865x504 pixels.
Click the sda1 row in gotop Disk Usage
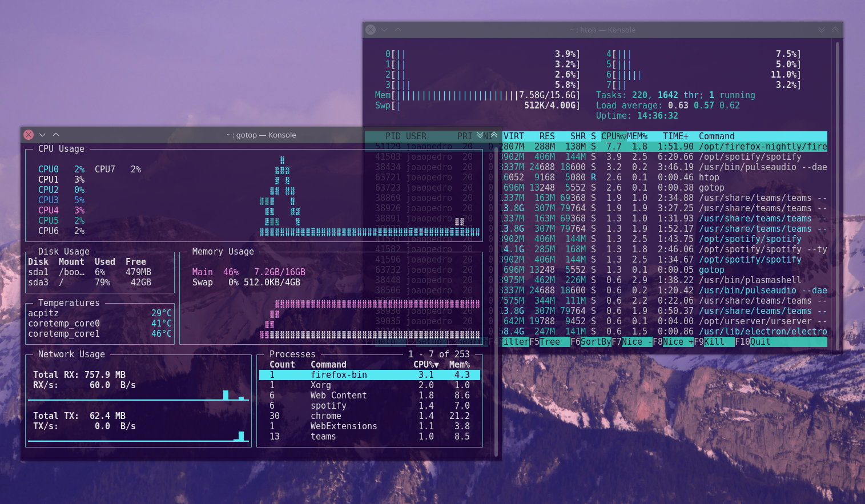90,272
